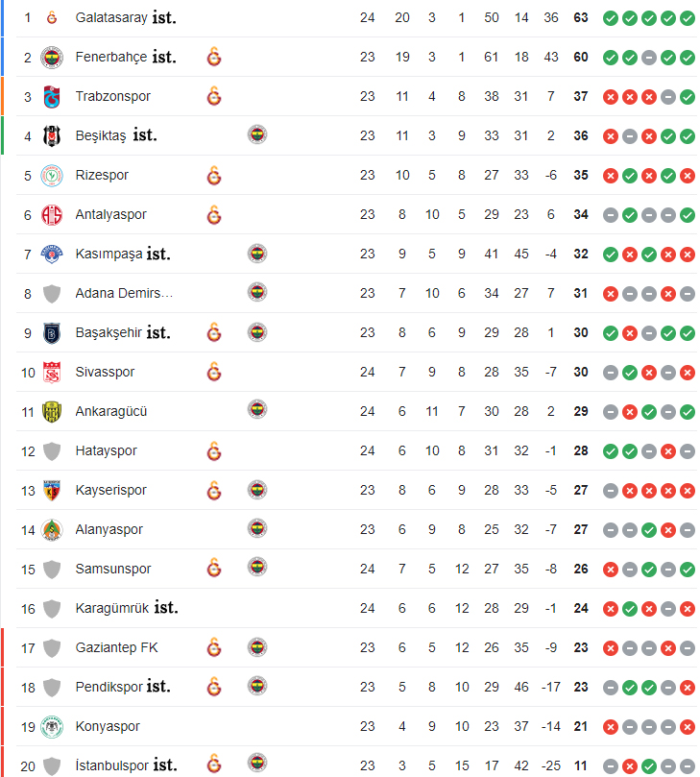This screenshot has height=777, width=700.
Task: Open the Konyaspor team link
Action: click(108, 726)
